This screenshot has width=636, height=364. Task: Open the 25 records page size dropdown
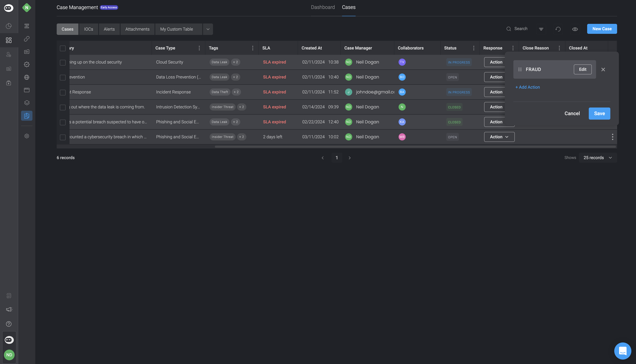click(597, 158)
